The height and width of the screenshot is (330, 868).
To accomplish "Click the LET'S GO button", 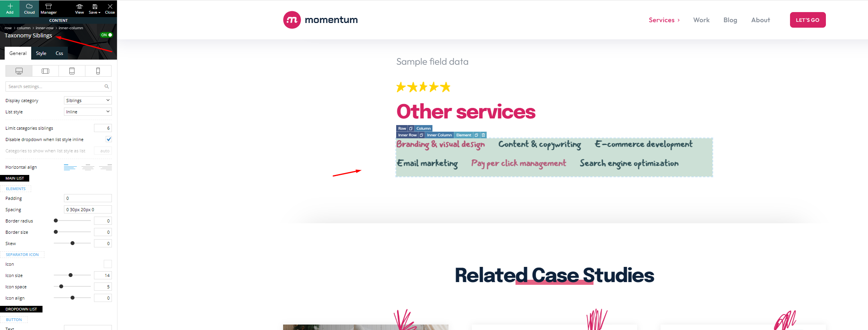I will click(x=808, y=20).
